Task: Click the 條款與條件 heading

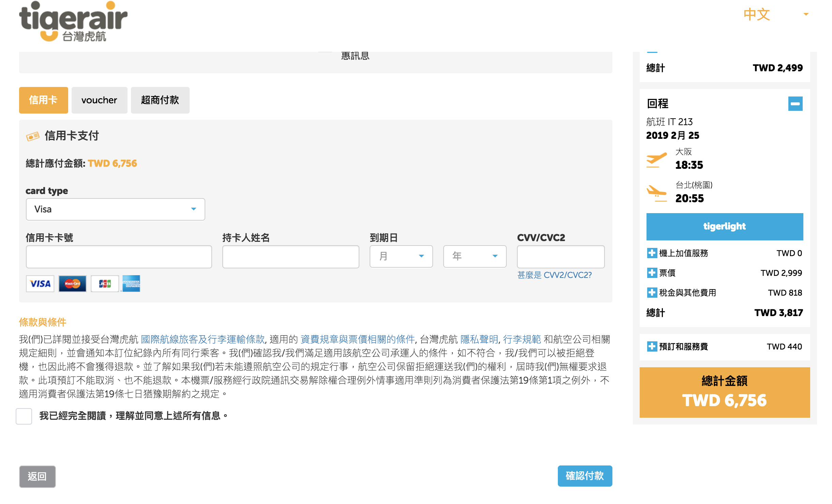Action: [x=43, y=322]
